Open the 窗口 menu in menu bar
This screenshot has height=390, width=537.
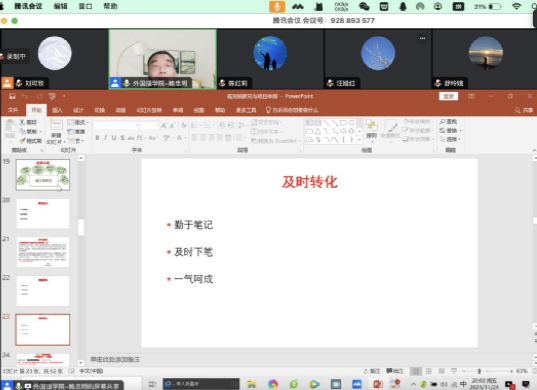point(85,6)
